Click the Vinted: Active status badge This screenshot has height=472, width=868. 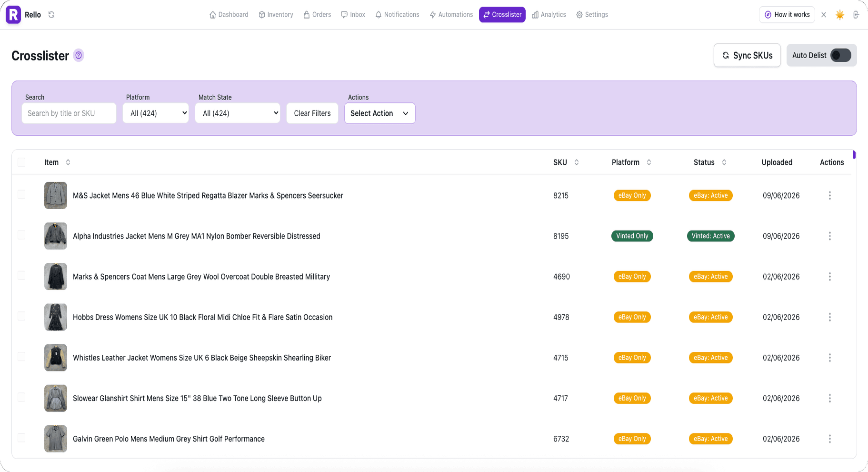pos(711,236)
